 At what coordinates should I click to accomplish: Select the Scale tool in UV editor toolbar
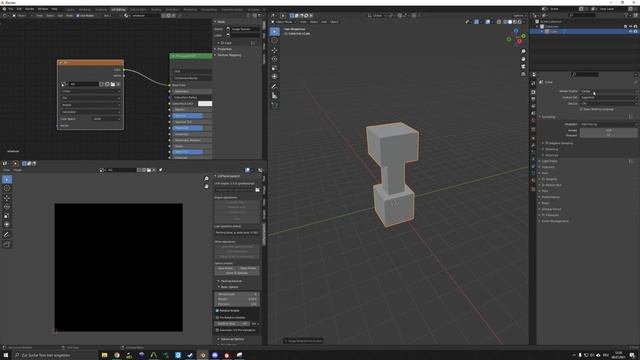(x=7, y=216)
